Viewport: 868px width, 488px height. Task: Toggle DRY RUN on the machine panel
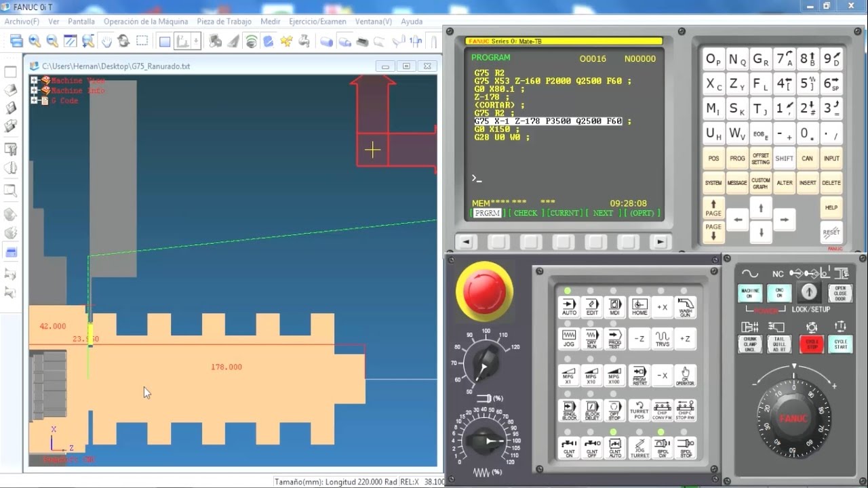click(592, 339)
